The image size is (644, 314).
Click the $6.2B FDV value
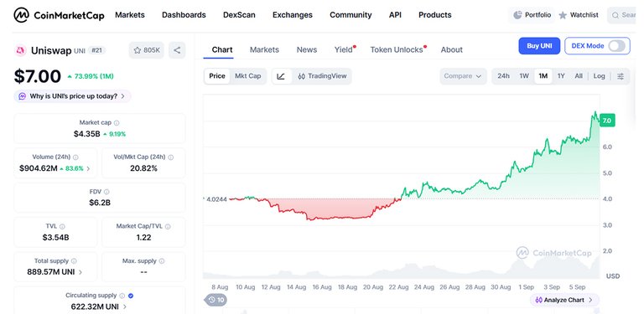point(100,203)
